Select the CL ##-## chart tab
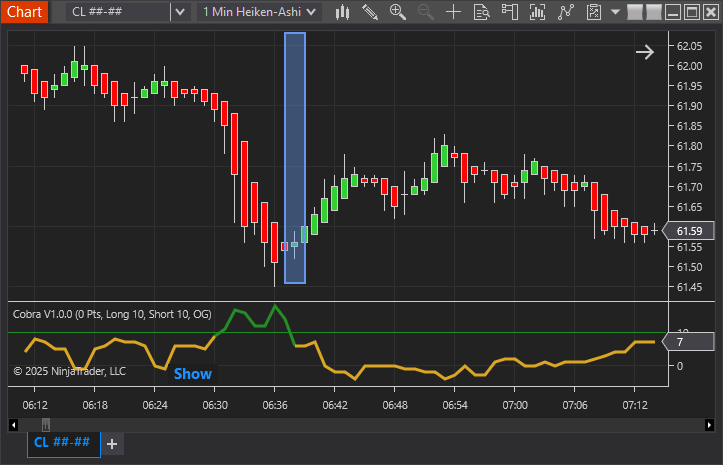 click(x=63, y=442)
